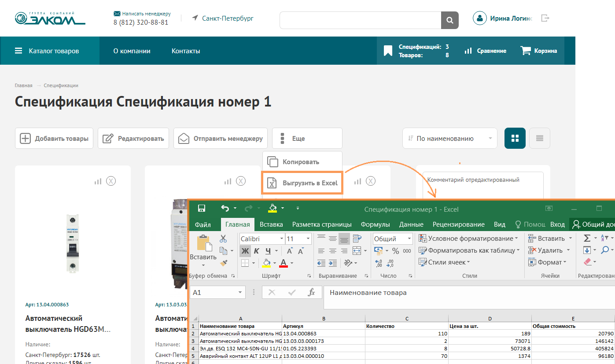Click Отправить менеджеру button
Screen dimensions: 615x364
221,138
